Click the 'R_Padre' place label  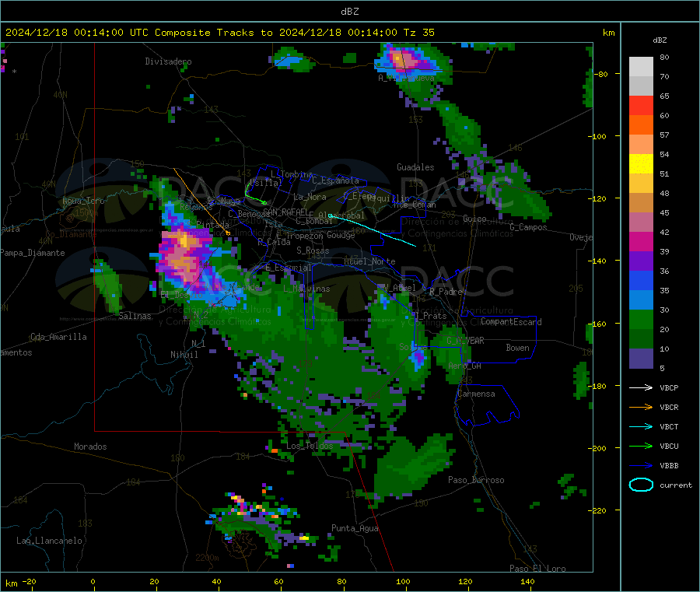click(446, 292)
